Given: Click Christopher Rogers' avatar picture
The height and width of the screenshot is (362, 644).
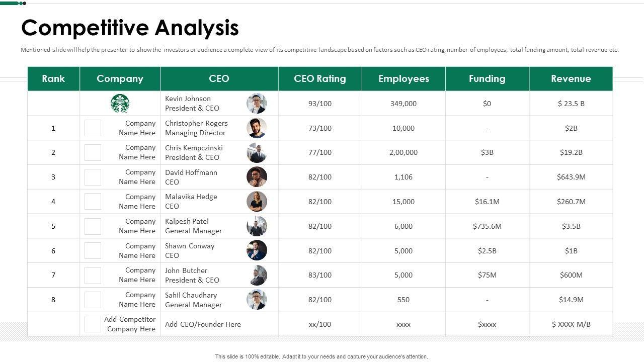Looking at the screenshot, I should coord(257,128).
